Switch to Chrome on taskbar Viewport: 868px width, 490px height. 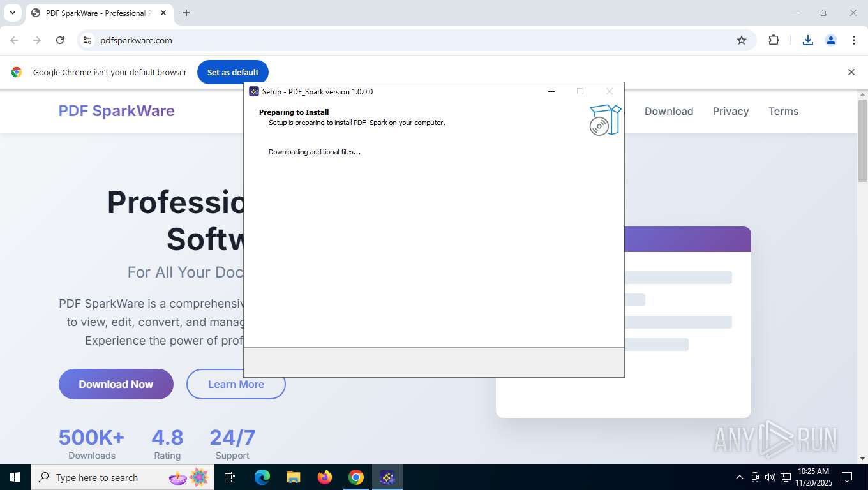point(356,477)
